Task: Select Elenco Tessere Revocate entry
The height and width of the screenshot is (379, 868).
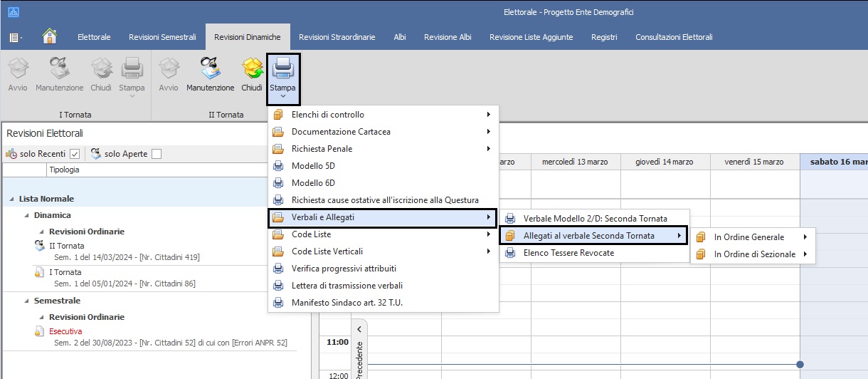Action: coord(568,253)
